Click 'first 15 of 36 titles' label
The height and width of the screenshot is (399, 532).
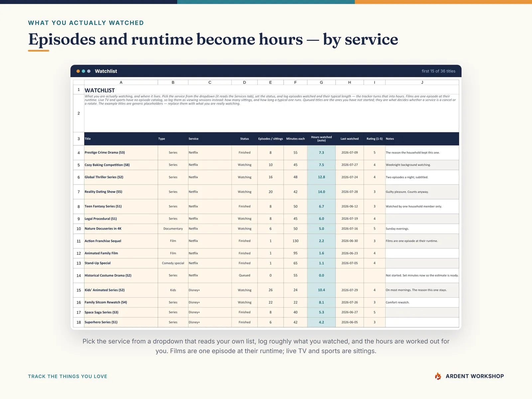point(439,71)
